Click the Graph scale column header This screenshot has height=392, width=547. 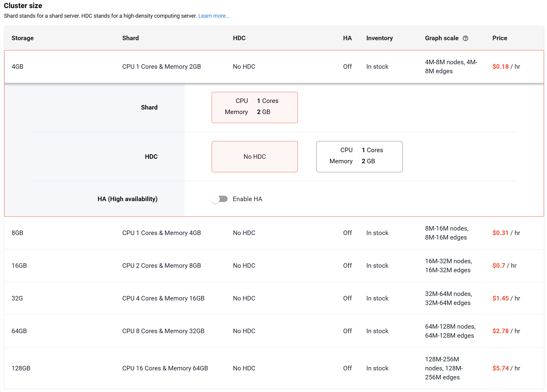click(x=442, y=38)
